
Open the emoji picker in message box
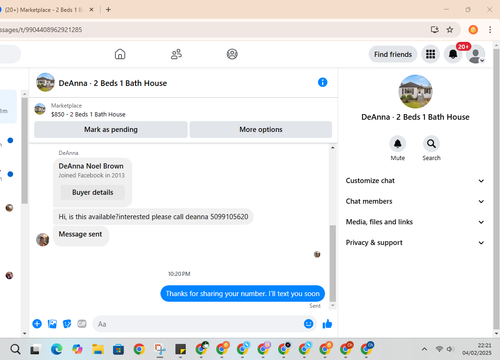[308, 324]
